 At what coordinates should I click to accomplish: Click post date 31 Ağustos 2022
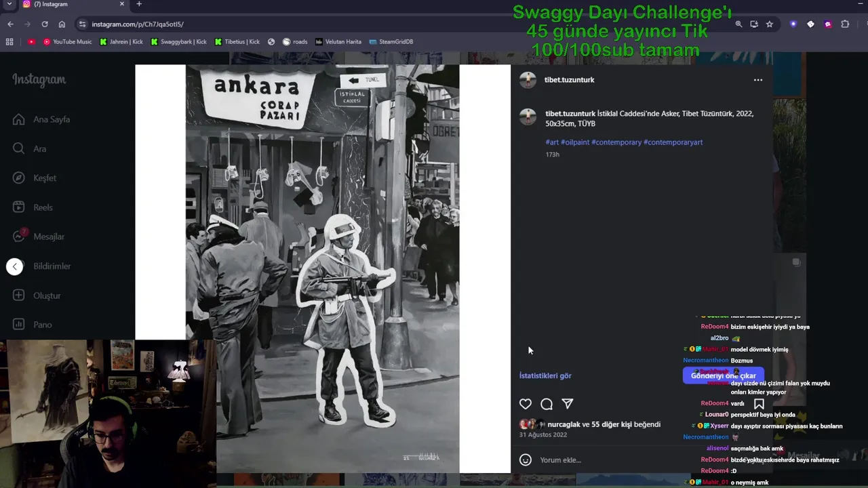542,435
